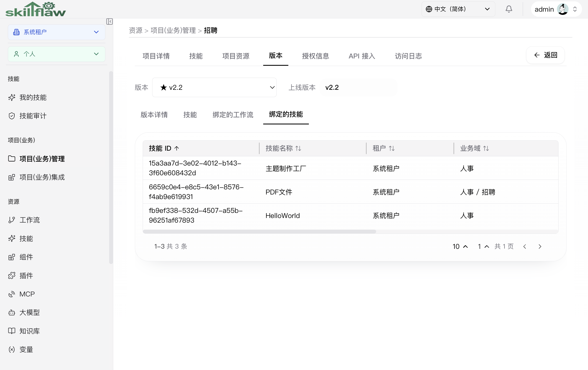Open the 版本详情 sub-tab

click(154, 115)
